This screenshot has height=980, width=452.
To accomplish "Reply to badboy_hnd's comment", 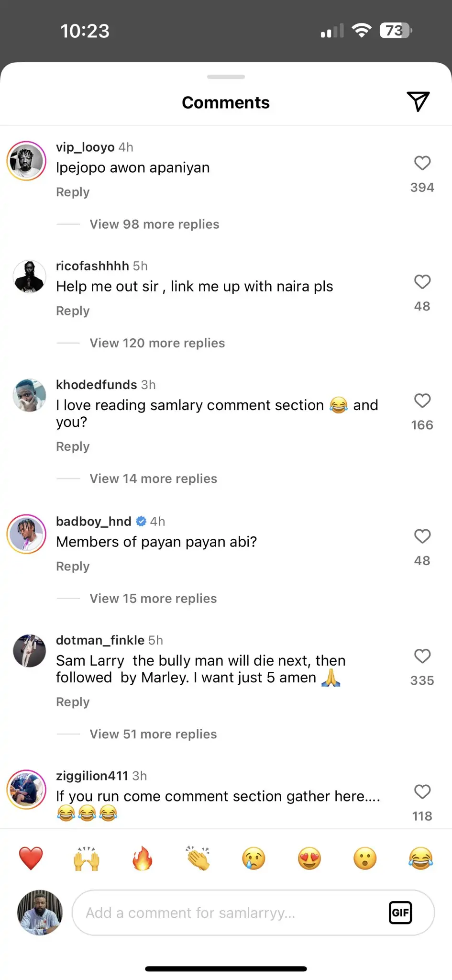I will pos(73,567).
